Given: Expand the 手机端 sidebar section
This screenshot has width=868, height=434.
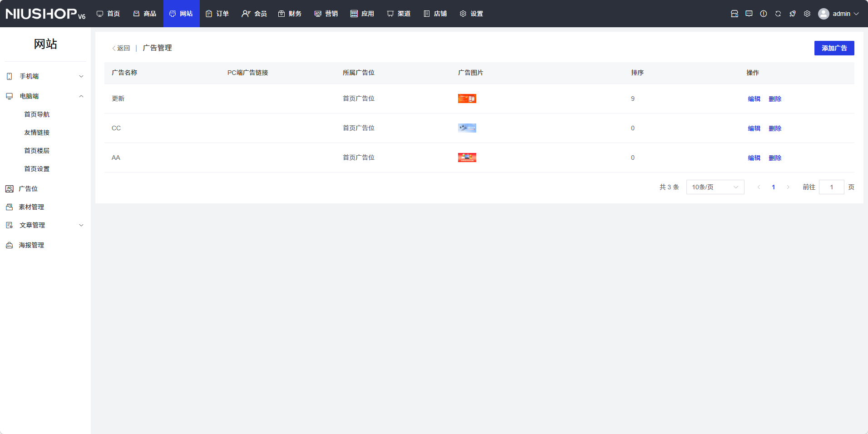Looking at the screenshot, I should click(x=45, y=76).
